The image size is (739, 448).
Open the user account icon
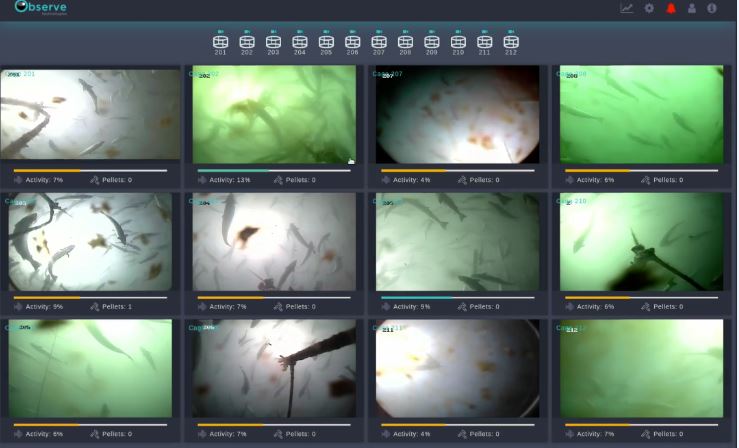692,8
